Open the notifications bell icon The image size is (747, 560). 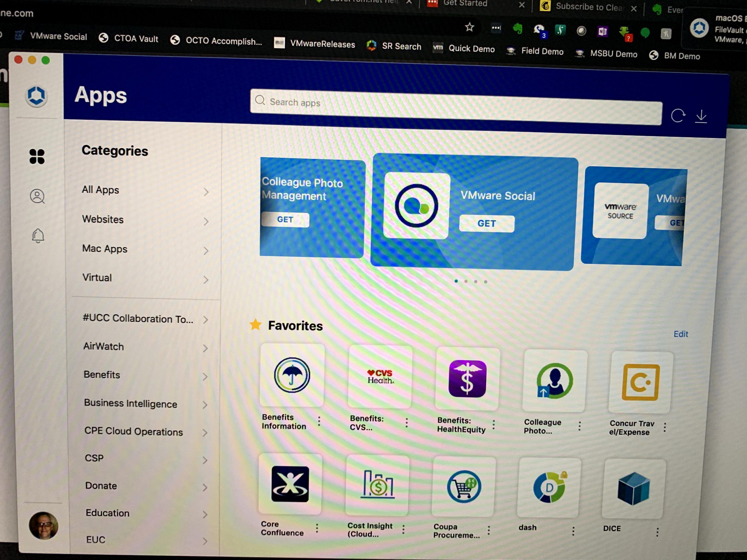[38, 235]
